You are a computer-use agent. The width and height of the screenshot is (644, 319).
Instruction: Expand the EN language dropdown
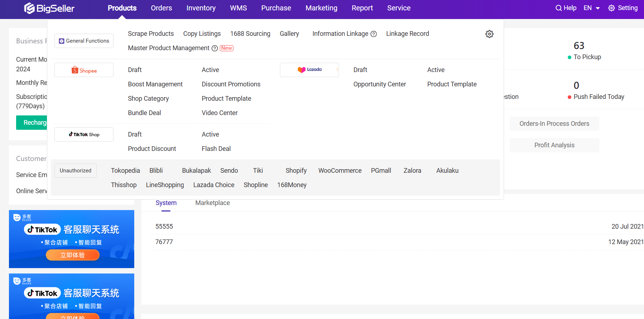[x=592, y=8]
